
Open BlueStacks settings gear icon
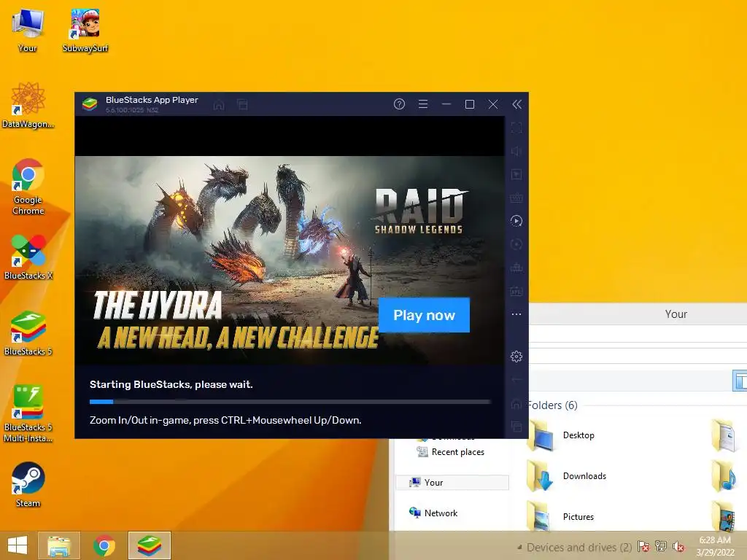click(x=516, y=357)
